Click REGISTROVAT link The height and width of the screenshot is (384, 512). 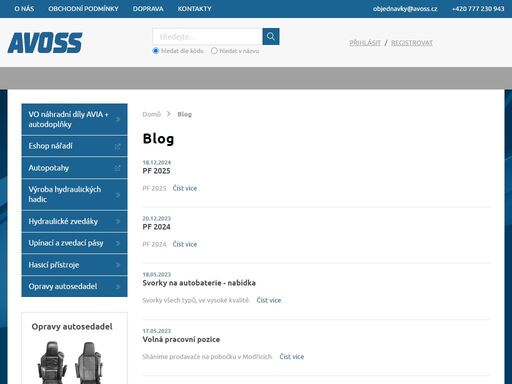point(412,43)
